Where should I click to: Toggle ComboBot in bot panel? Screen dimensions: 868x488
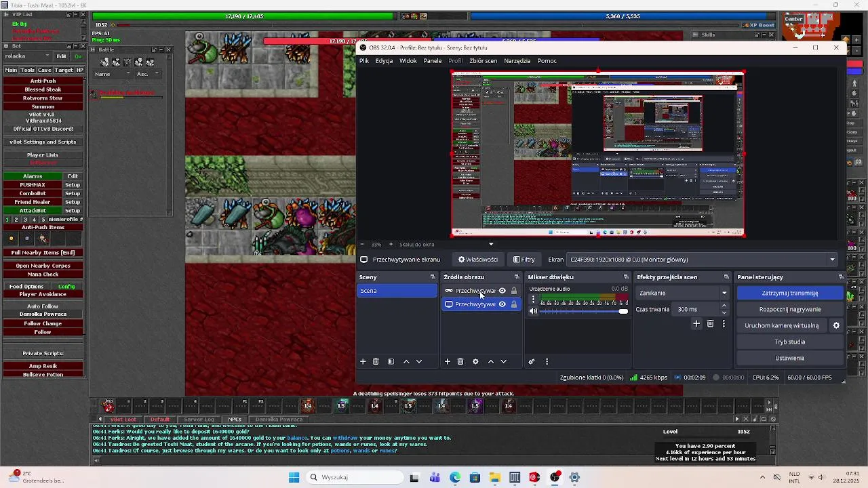pos(33,194)
